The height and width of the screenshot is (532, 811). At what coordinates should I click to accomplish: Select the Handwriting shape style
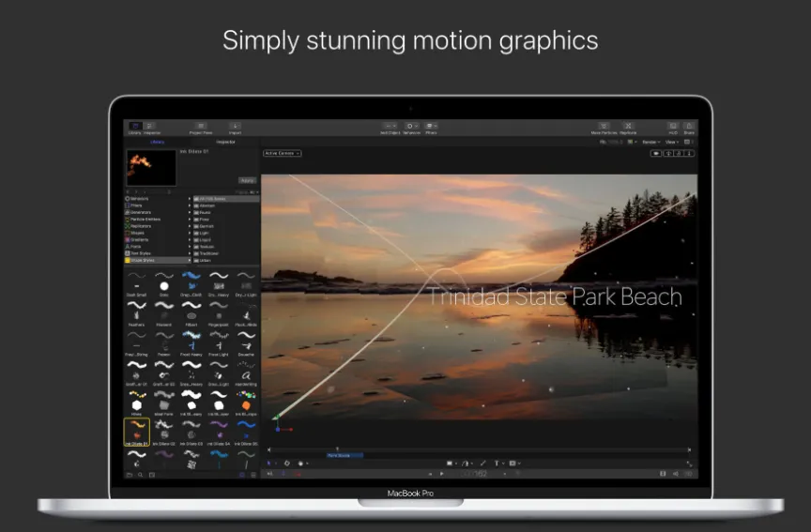point(246,373)
